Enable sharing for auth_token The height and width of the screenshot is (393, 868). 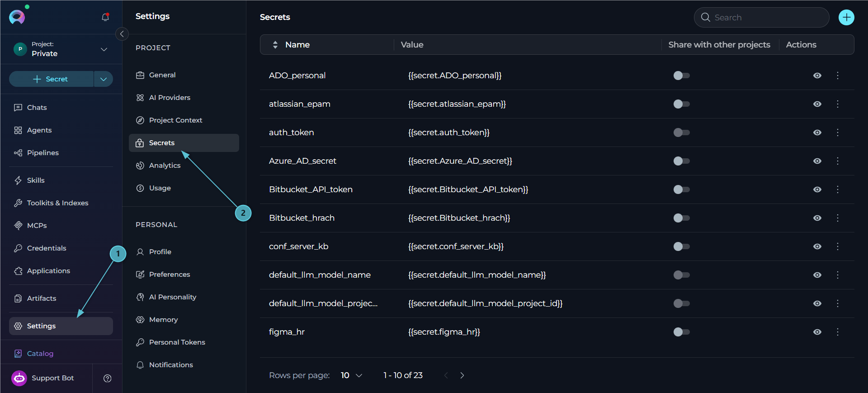pos(681,133)
